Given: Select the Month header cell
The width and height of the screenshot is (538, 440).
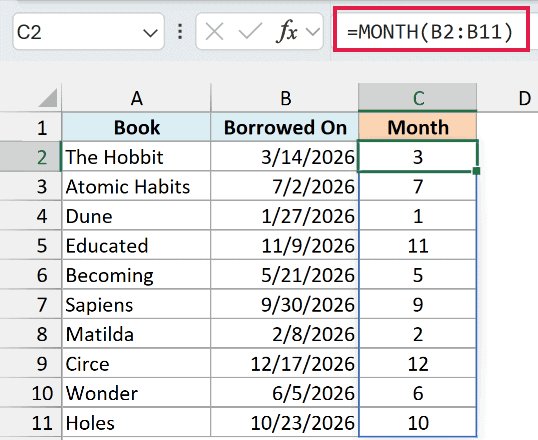Looking at the screenshot, I should (418, 127).
